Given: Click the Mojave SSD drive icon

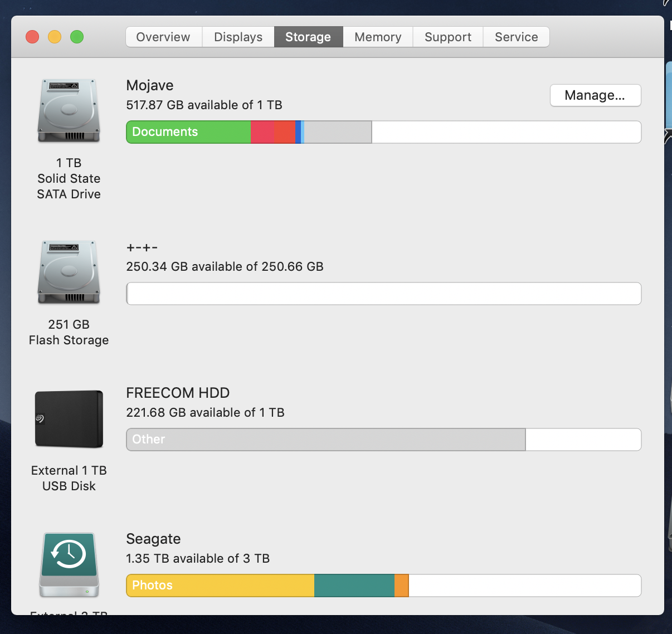Looking at the screenshot, I should point(69,110).
